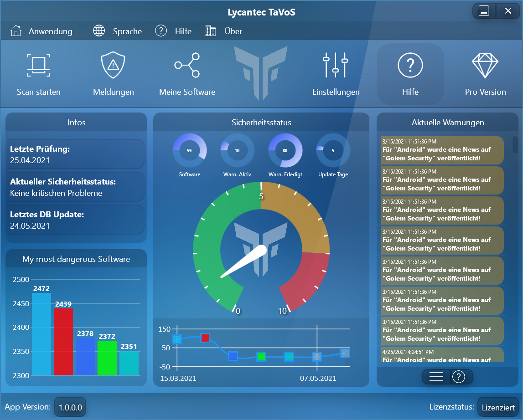
Task: Open Meine Software share-node icon
Action: coord(187,65)
